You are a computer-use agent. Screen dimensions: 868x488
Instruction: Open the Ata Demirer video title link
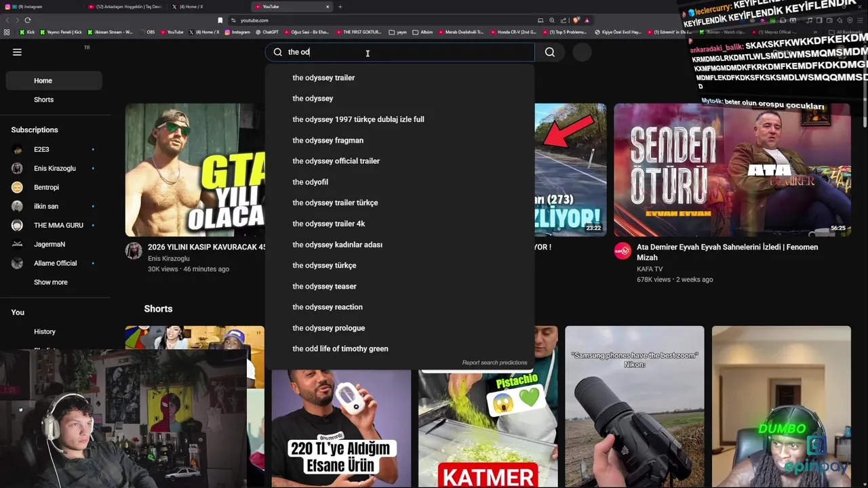(728, 252)
